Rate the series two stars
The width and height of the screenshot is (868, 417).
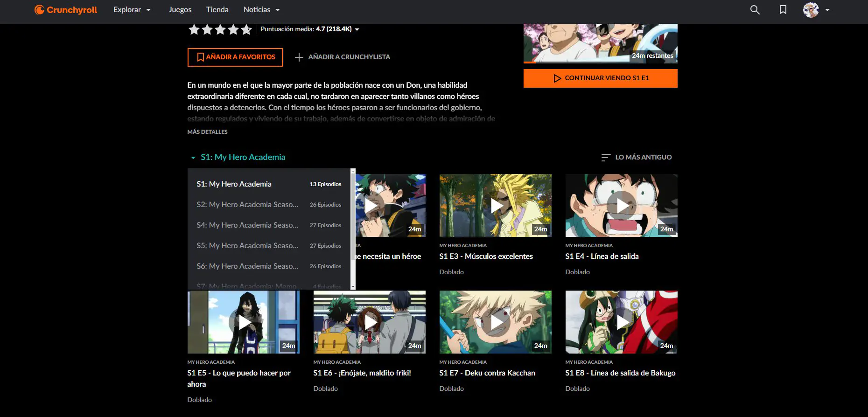tap(207, 30)
